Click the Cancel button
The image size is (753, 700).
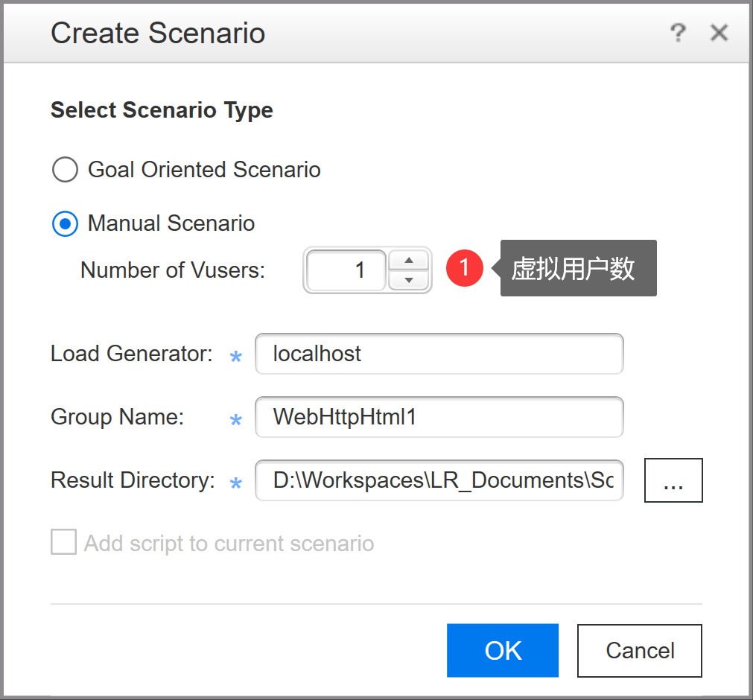coord(639,650)
